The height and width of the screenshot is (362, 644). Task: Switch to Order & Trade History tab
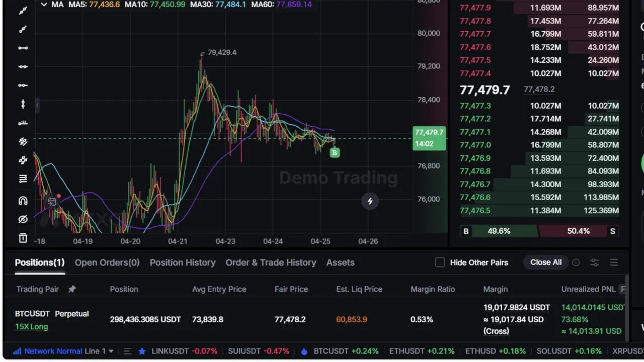271,262
